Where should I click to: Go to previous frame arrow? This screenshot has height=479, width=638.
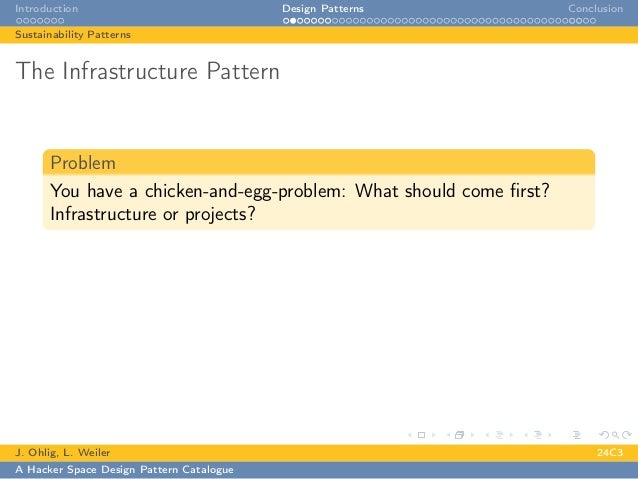pos(448,435)
